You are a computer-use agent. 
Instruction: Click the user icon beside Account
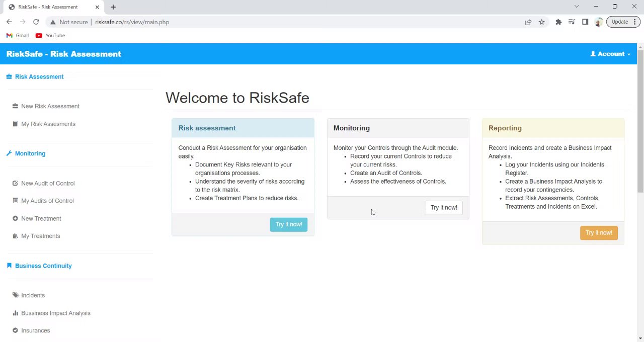(593, 54)
